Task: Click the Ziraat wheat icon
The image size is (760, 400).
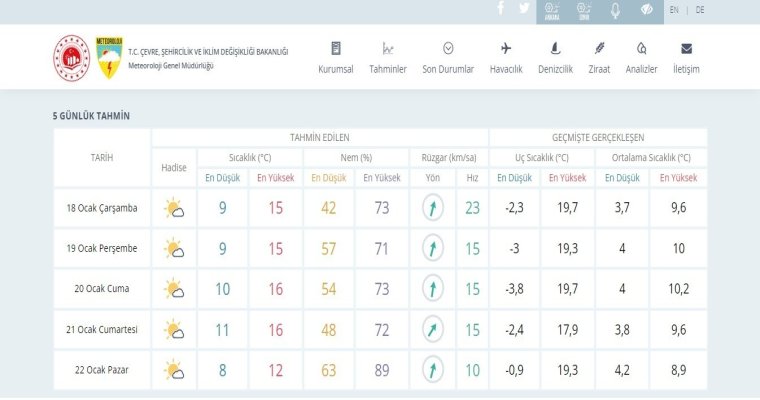Action: (599, 48)
